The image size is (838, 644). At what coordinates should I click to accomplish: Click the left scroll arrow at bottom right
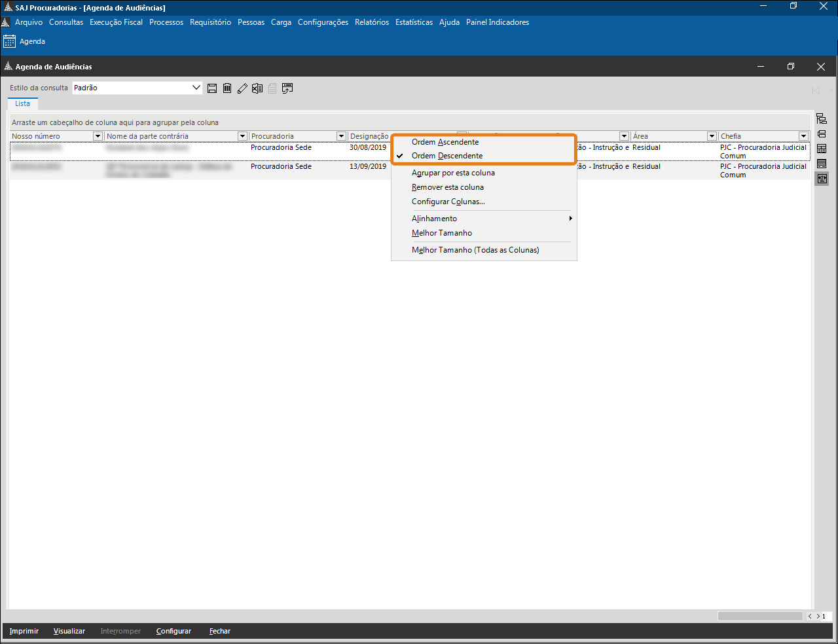point(810,617)
